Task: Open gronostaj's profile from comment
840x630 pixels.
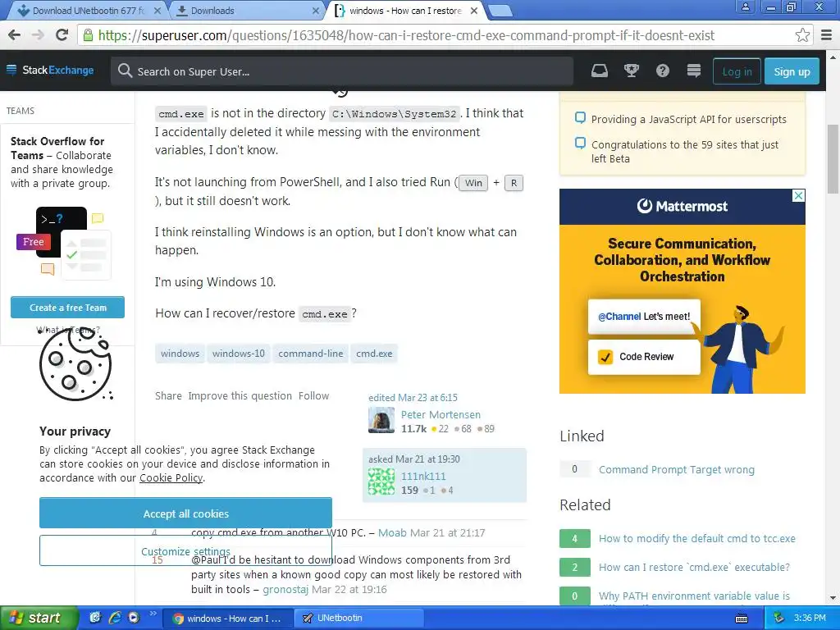Action: coord(285,589)
